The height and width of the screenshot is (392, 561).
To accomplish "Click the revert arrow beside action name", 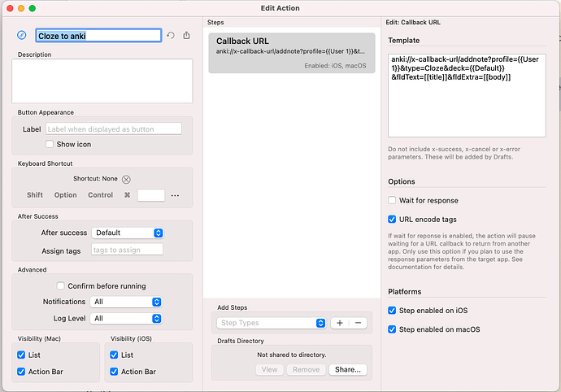I will pyautogui.click(x=171, y=36).
